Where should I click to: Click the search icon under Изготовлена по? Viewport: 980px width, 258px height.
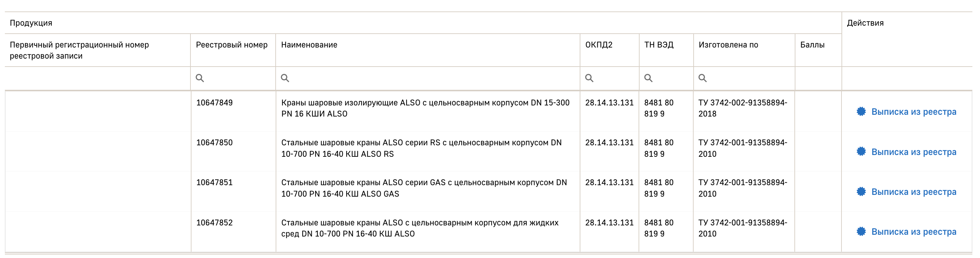tap(703, 78)
